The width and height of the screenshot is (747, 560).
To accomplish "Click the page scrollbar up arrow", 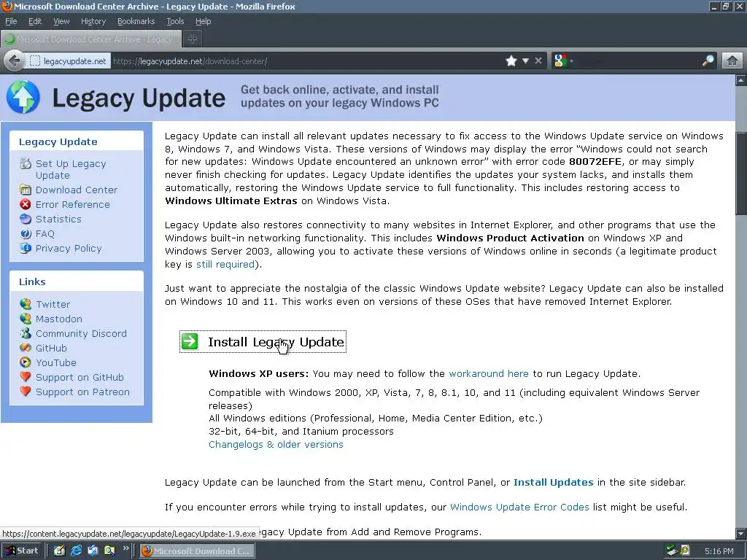I will click(741, 80).
